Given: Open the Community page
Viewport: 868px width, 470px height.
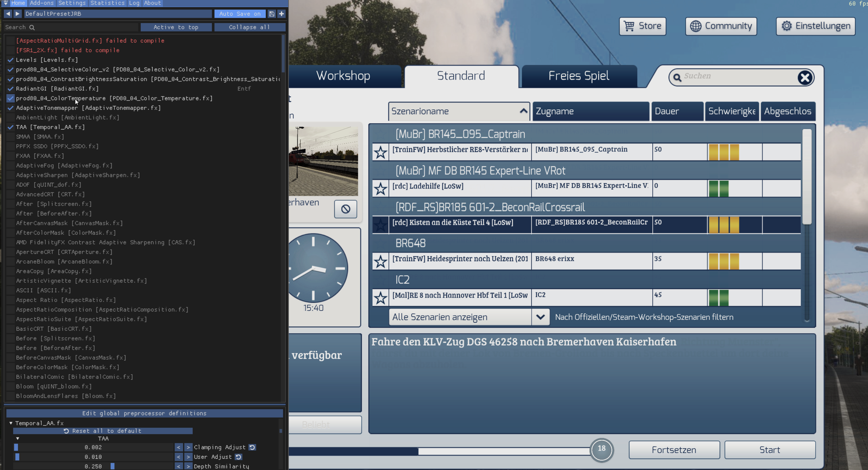Looking at the screenshot, I should (721, 26).
